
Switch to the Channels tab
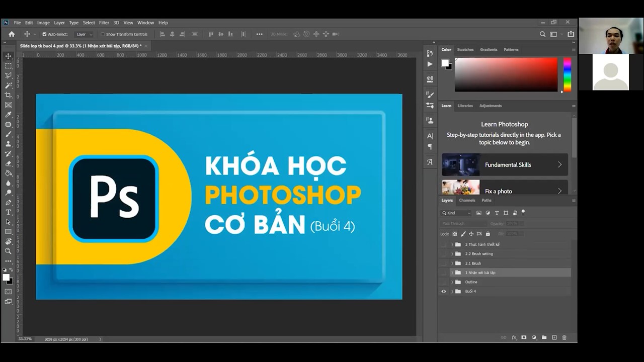coord(467,200)
